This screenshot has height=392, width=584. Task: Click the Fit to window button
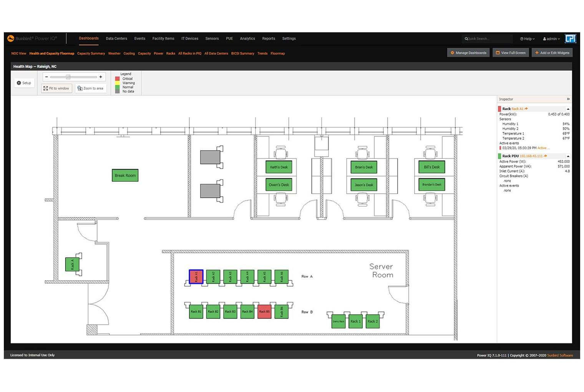(56, 88)
